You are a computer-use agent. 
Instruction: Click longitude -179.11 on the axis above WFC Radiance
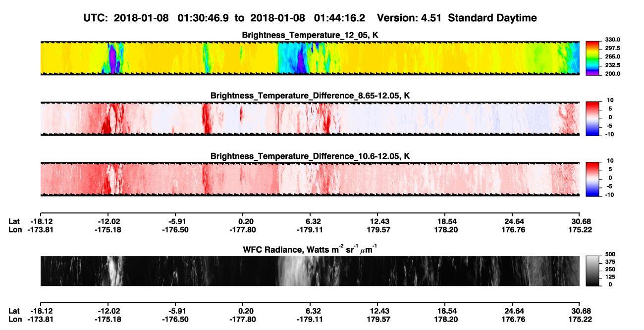click(x=310, y=230)
